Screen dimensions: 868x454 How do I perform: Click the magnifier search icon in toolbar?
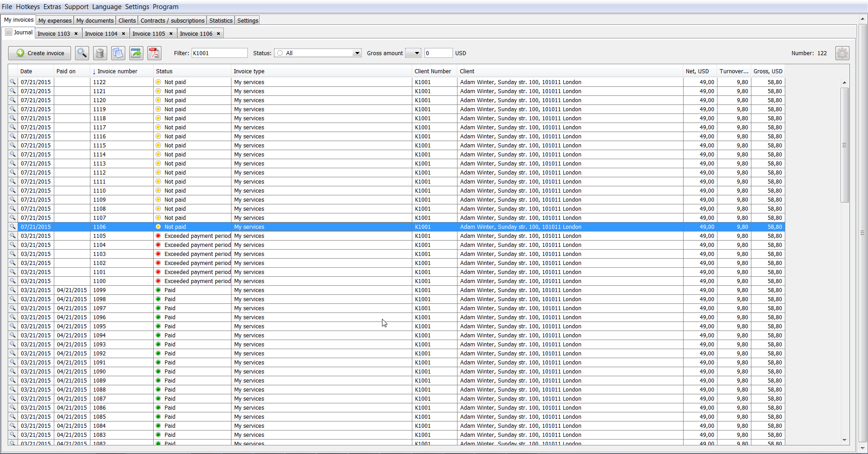82,53
